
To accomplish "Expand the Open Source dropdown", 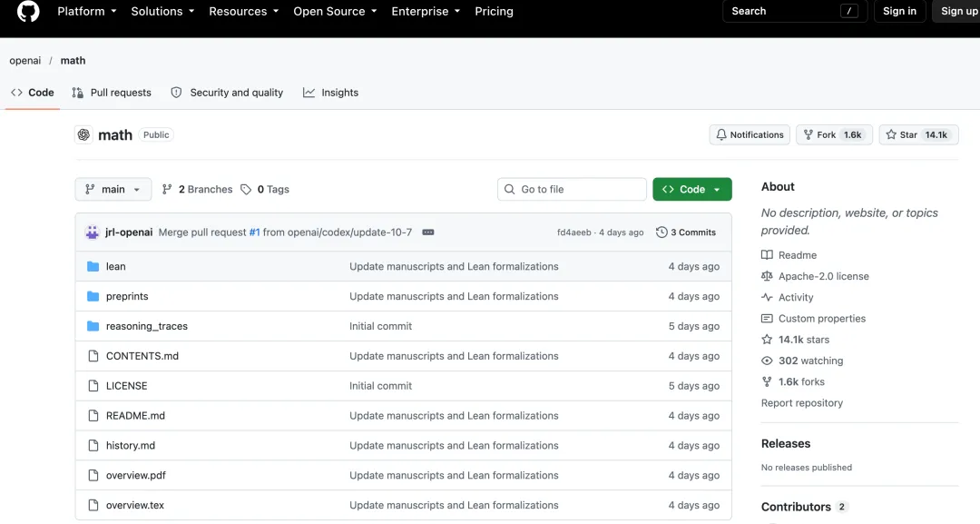I will 335,11.
